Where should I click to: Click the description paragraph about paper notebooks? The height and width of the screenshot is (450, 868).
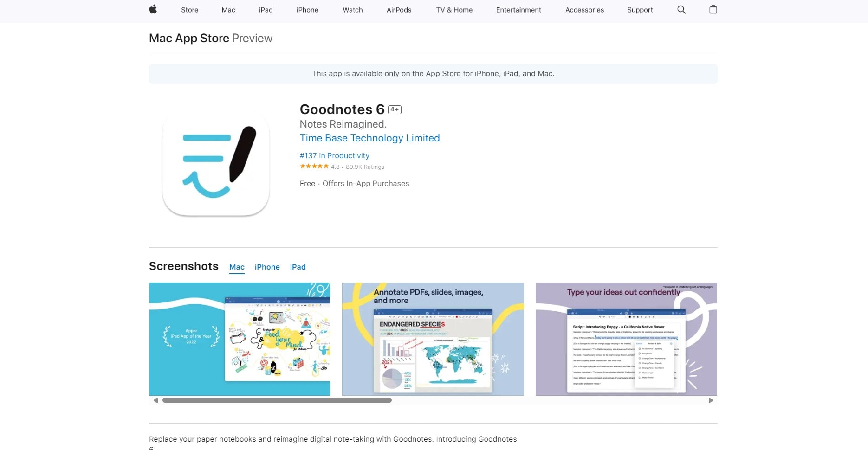click(333, 443)
